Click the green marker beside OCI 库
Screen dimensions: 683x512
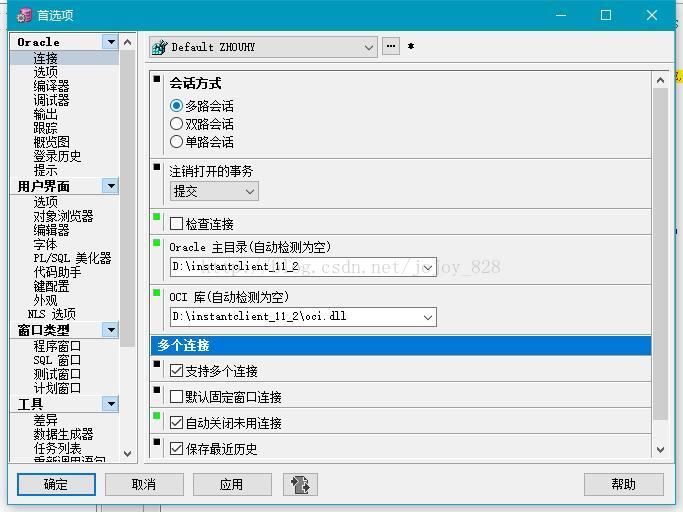[157, 293]
